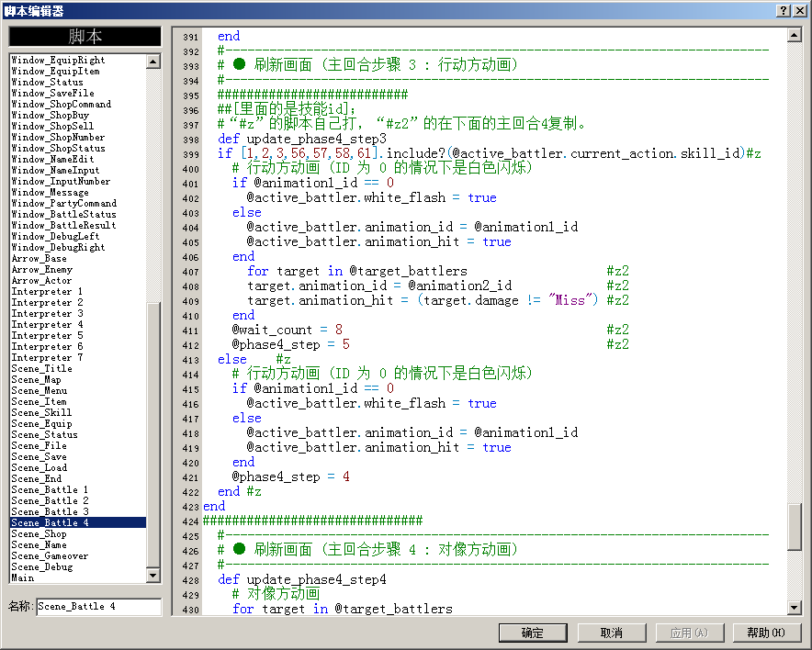The width and height of the screenshot is (812, 650).
Task: Choose Interpreter 1 from the list
Action: pyautogui.click(x=78, y=291)
